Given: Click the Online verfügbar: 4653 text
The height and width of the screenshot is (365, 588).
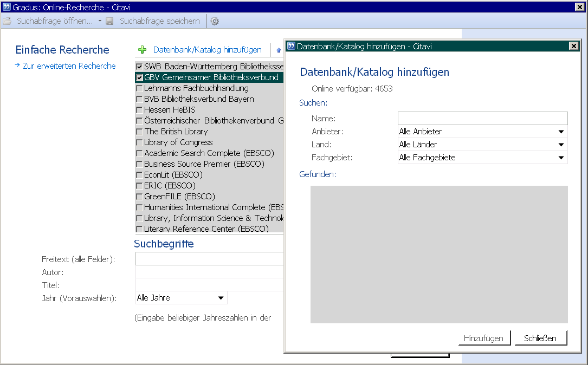Looking at the screenshot, I should point(352,89).
